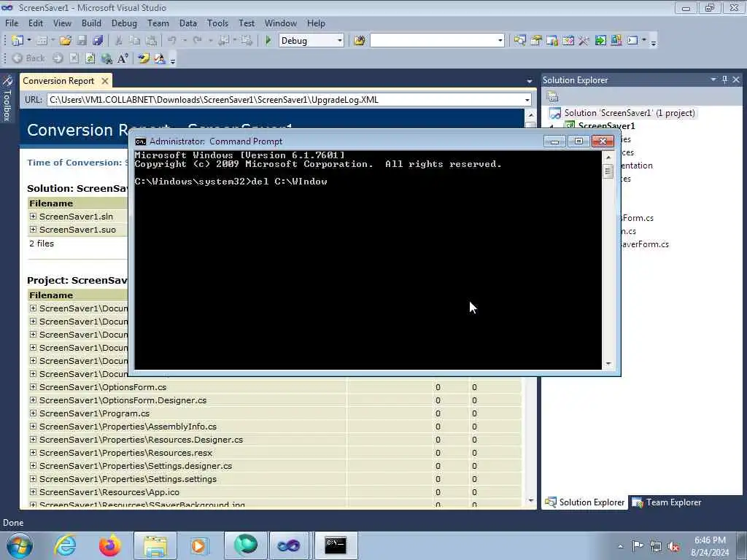Click the Command Prompt vertical scrollbar thumb
747x560 pixels.
(x=608, y=171)
